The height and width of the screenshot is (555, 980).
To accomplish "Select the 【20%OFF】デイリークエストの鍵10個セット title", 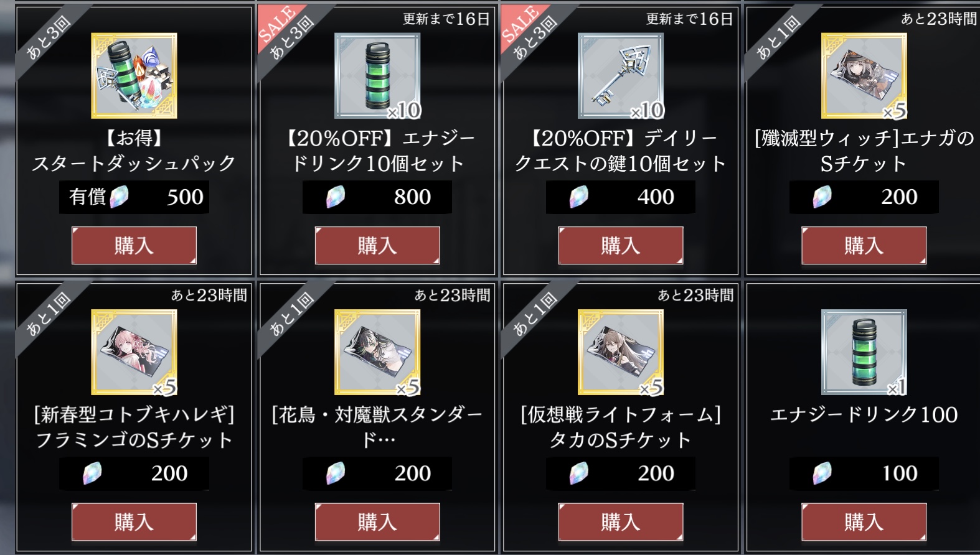I will point(621,151).
